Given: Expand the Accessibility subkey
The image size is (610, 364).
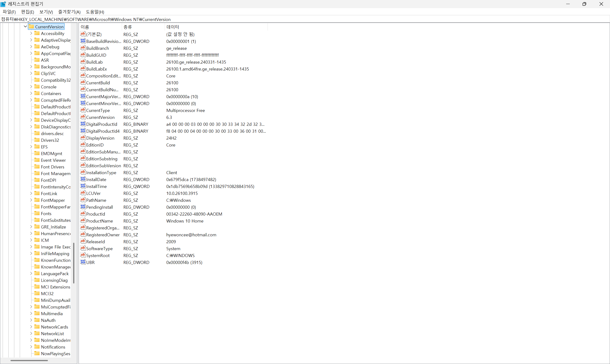Looking at the screenshot, I should (x=31, y=33).
